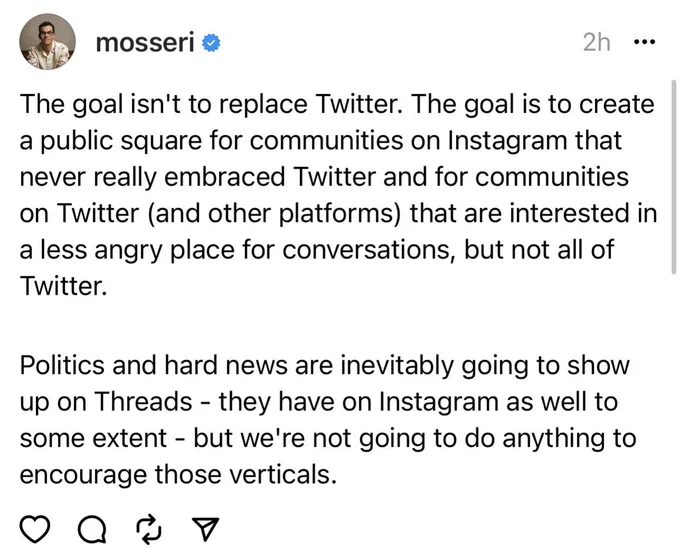The width and height of the screenshot is (680, 560).
Task: Click the line "encourage those verticals."
Action: click(x=178, y=475)
